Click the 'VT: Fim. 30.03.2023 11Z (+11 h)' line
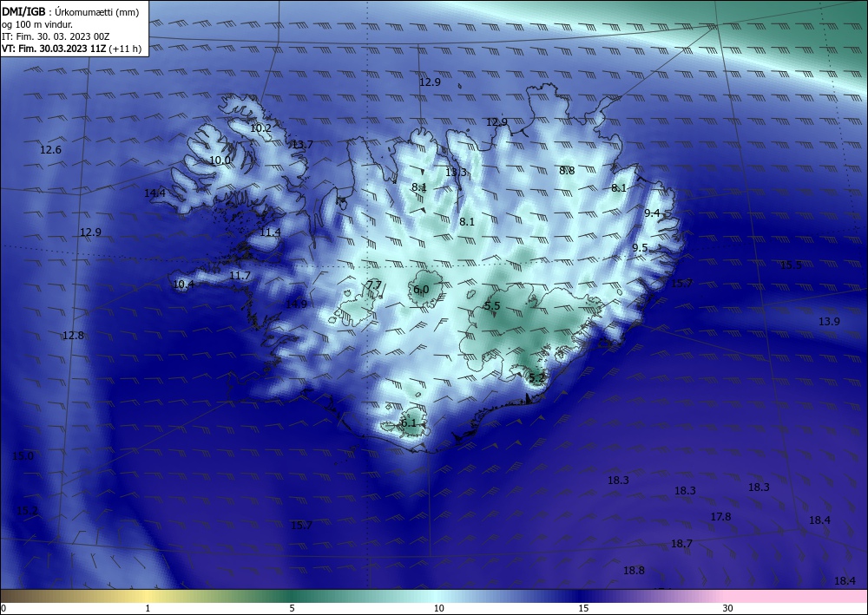 tap(71, 49)
